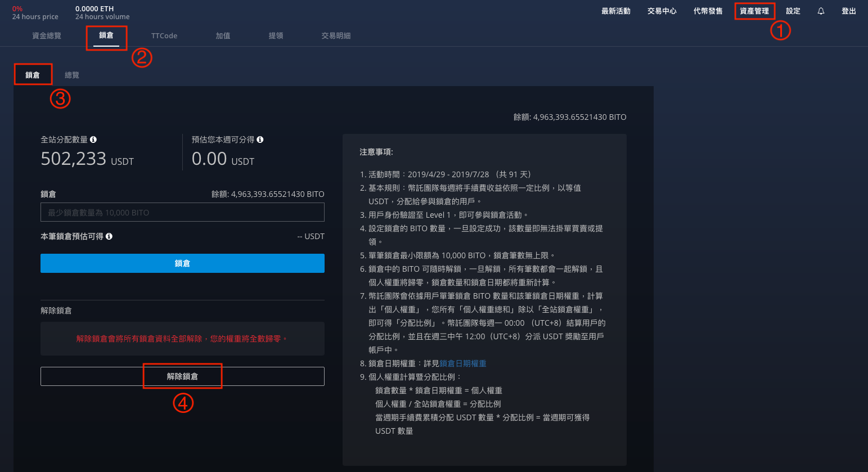Open 最新活動 in the top navigation
Viewport: 868px width, 472px height.
[616, 11]
